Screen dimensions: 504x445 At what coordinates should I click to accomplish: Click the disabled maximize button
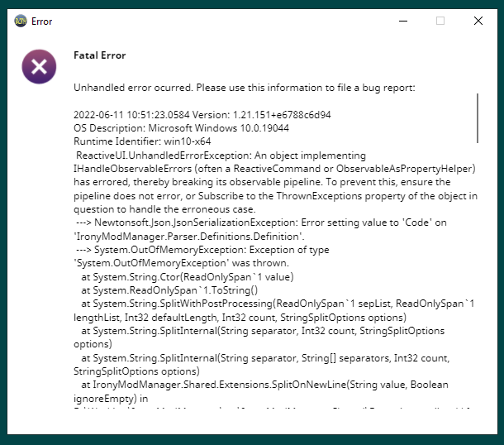coord(440,21)
